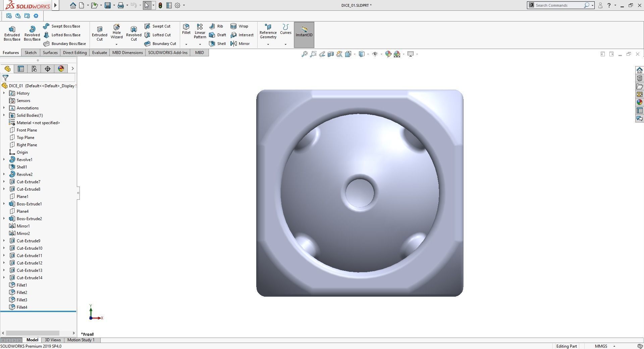Activate the Boundary Cut tool
The height and width of the screenshot is (349, 644).
click(x=160, y=44)
